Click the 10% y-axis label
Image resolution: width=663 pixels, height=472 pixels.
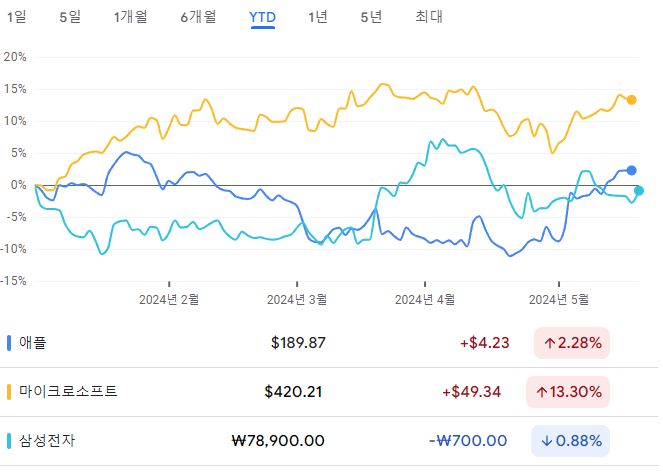[x=15, y=121]
